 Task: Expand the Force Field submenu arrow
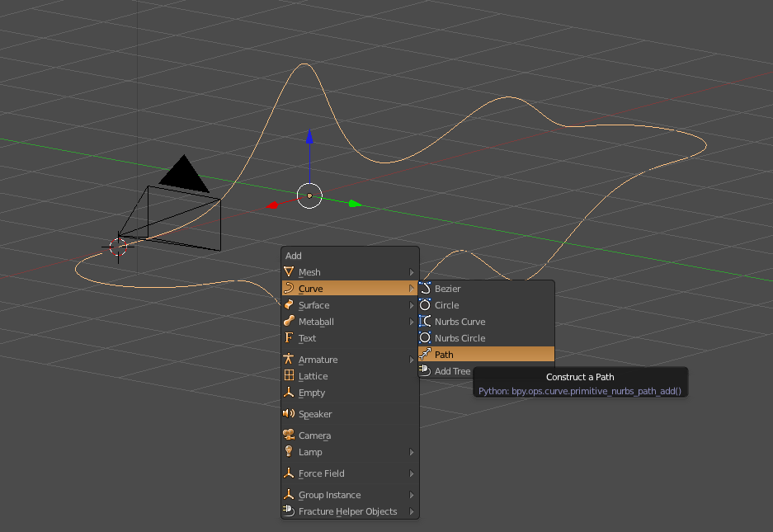(411, 473)
